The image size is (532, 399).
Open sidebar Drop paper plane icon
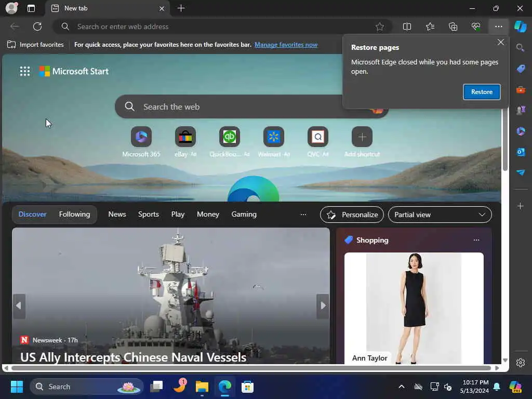tap(520, 172)
